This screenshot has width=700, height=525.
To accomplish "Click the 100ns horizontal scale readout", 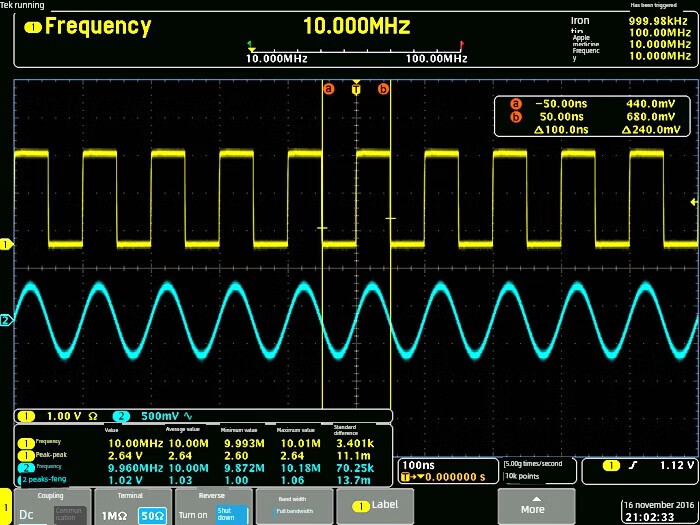I will 418,465.
